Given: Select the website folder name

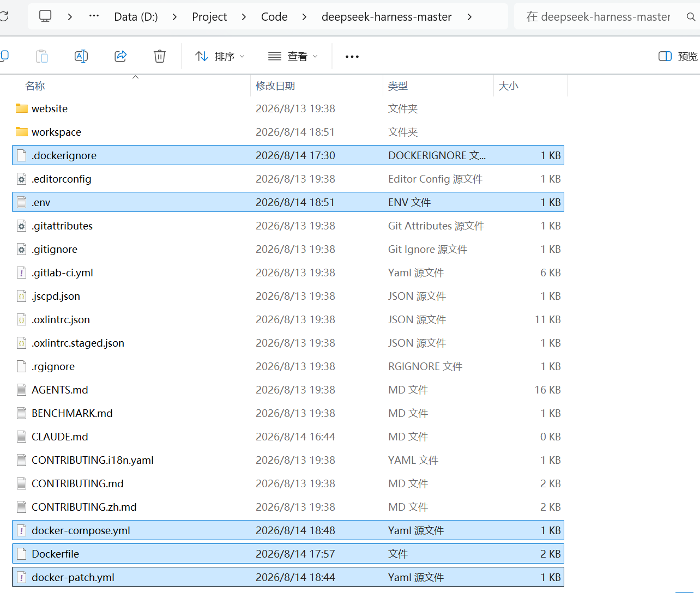Looking at the screenshot, I should [50, 108].
